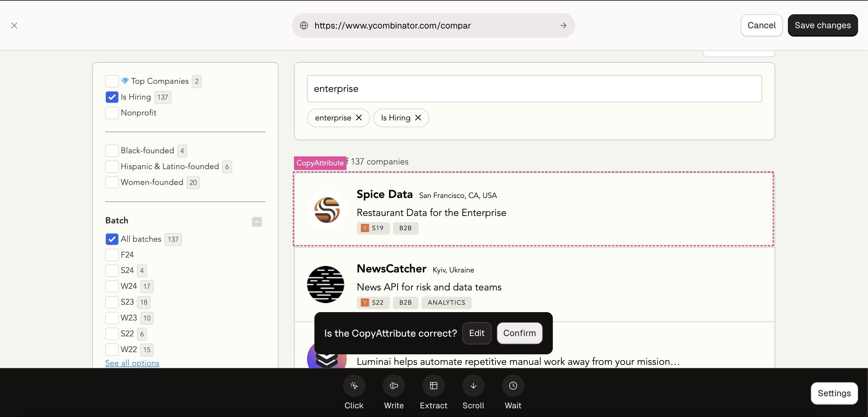
Task: Select the Scroll action tool
Action: pos(473,386)
